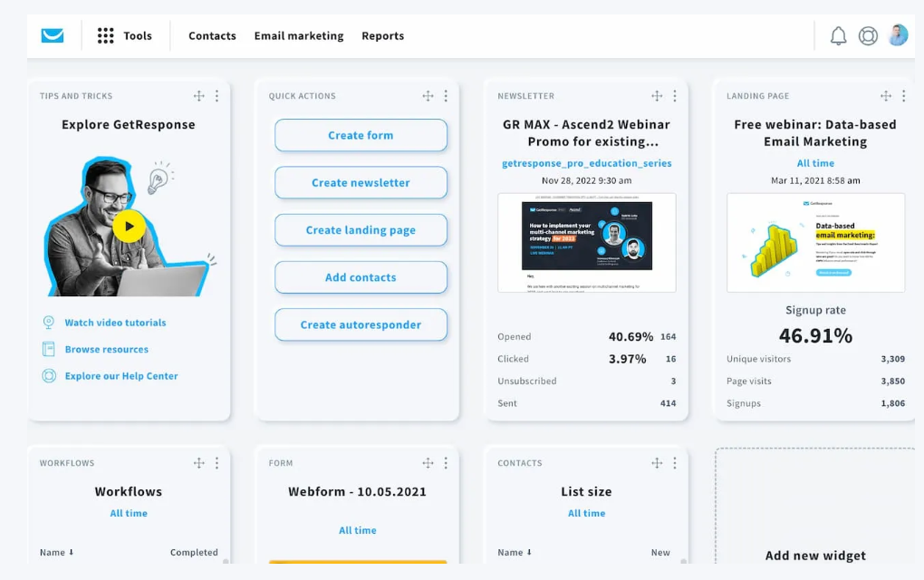This screenshot has height=580, width=924.
Task: Click the 40.69% opened rate value
Action: click(x=630, y=336)
